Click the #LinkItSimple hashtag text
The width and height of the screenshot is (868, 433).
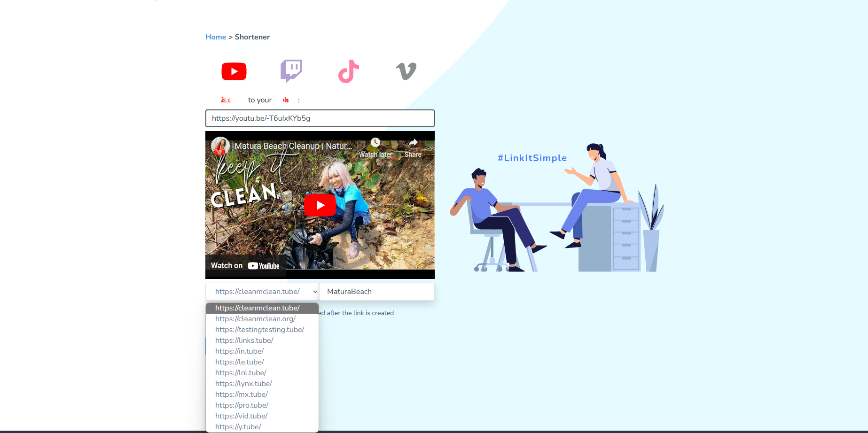tap(532, 158)
